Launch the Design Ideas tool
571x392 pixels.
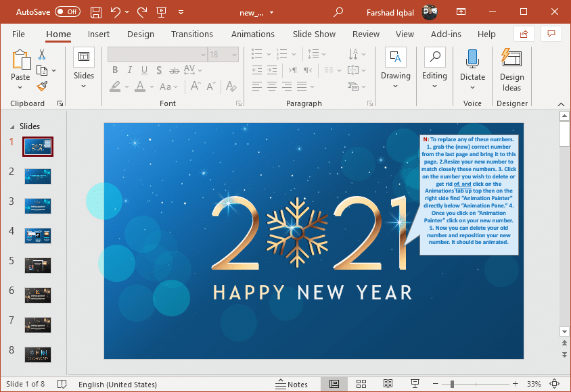(x=511, y=70)
